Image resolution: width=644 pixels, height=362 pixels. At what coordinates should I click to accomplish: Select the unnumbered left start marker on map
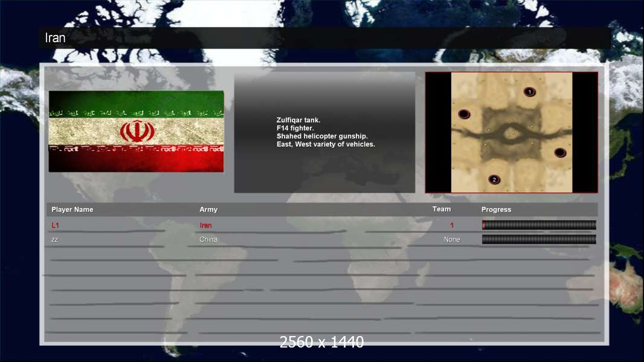point(464,114)
